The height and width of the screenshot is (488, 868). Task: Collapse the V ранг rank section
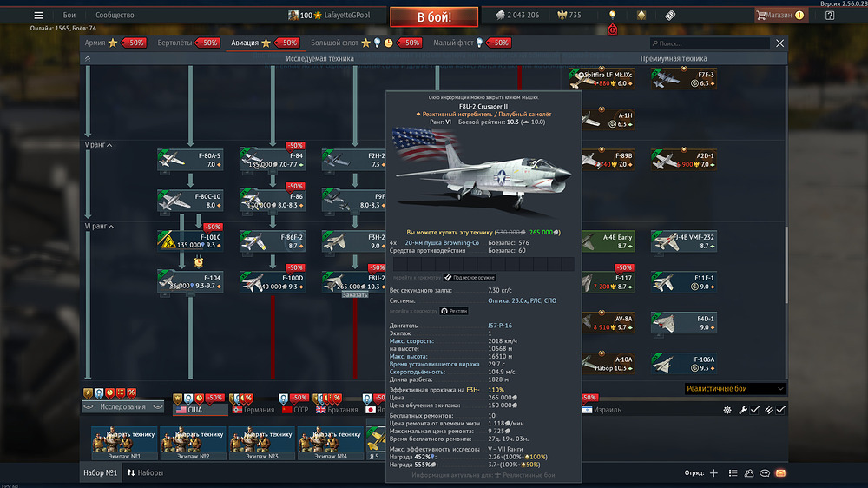point(98,144)
